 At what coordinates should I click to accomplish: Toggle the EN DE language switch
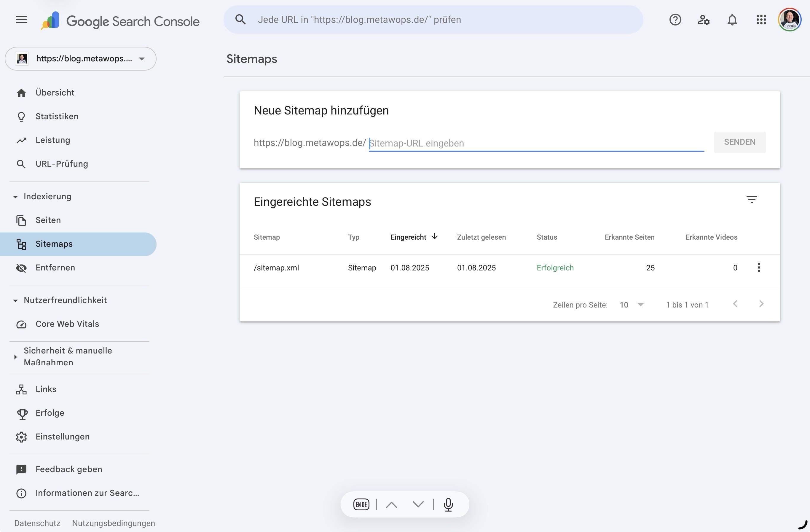click(x=361, y=504)
